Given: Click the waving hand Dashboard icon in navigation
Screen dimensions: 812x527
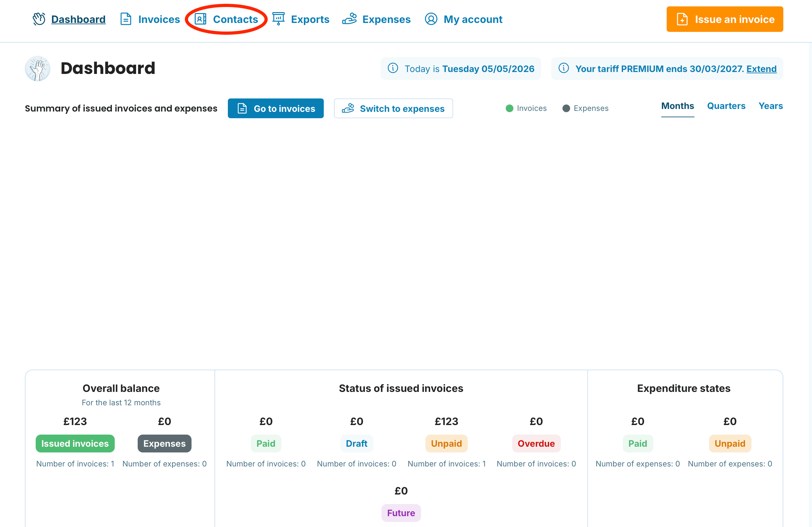Looking at the screenshot, I should click(39, 19).
